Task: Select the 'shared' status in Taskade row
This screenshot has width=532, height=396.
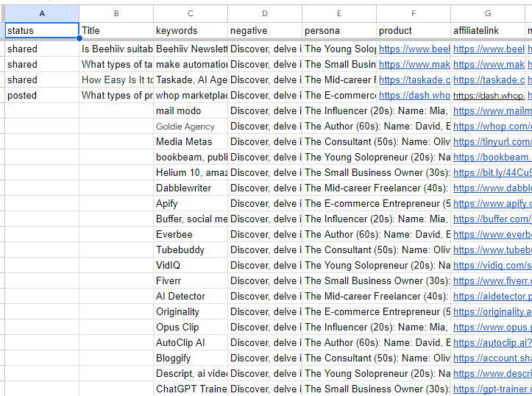Action: point(42,79)
